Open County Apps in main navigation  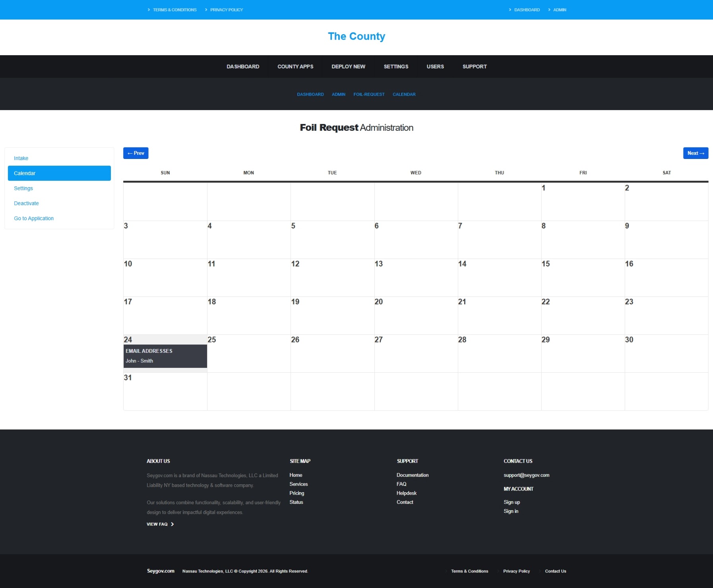coord(295,66)
